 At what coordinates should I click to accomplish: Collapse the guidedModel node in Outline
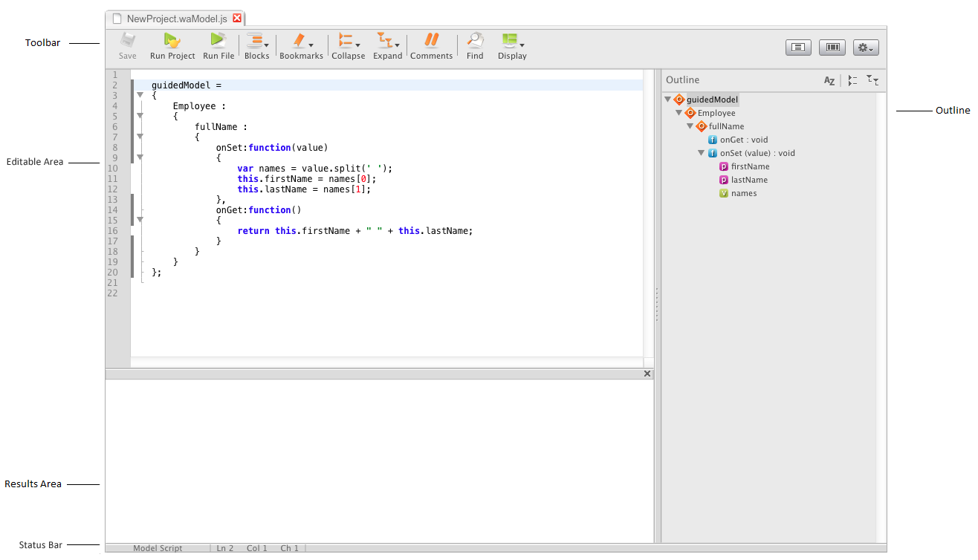pyautogui.click(x=668, y=100)
